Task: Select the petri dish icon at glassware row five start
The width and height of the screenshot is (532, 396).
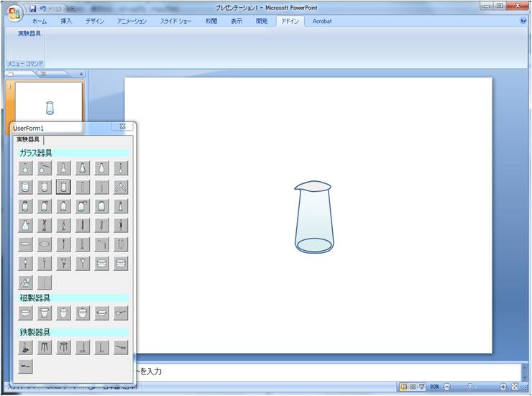Action: pos(26,244)
